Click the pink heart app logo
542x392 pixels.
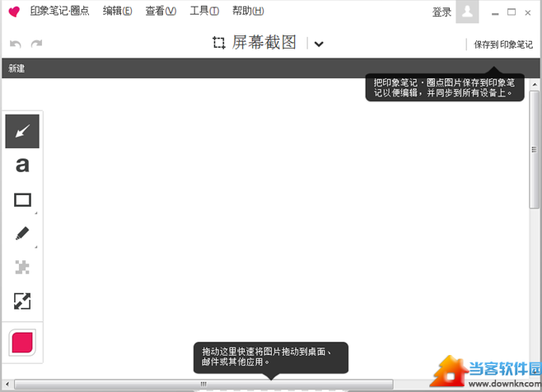14,12
